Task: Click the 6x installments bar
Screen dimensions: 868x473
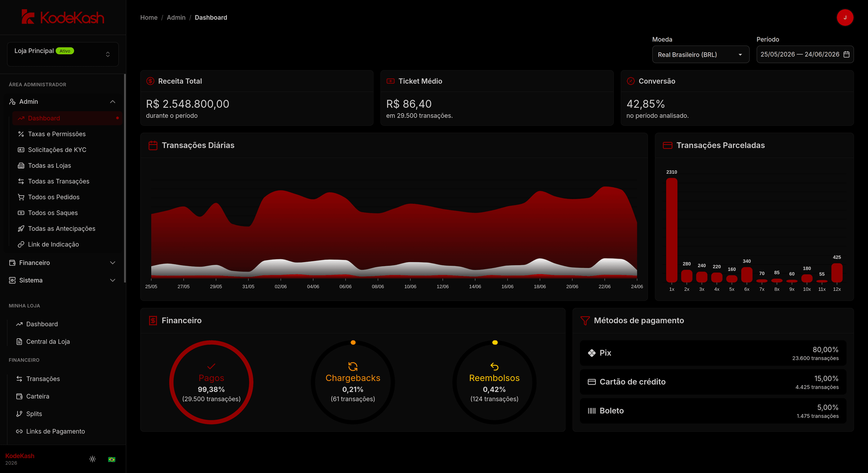Action: [747, 275]
